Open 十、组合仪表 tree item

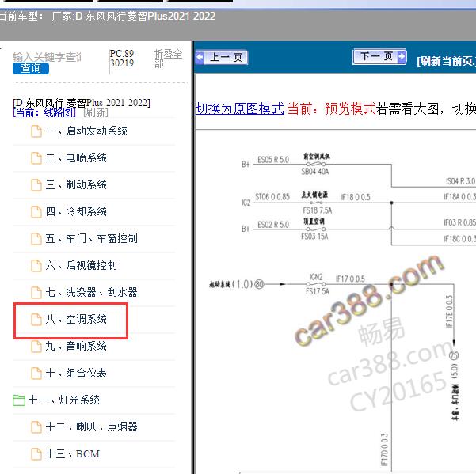[x=76, y=373]
